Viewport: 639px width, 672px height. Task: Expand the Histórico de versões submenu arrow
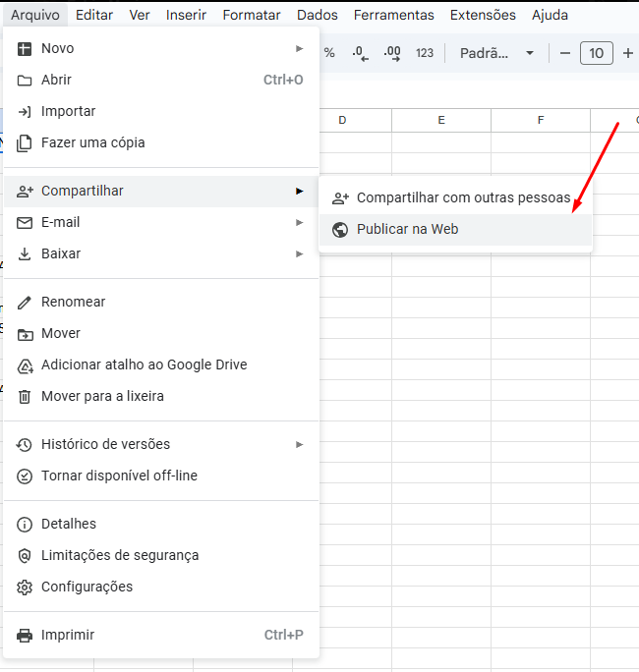point(299,445)
